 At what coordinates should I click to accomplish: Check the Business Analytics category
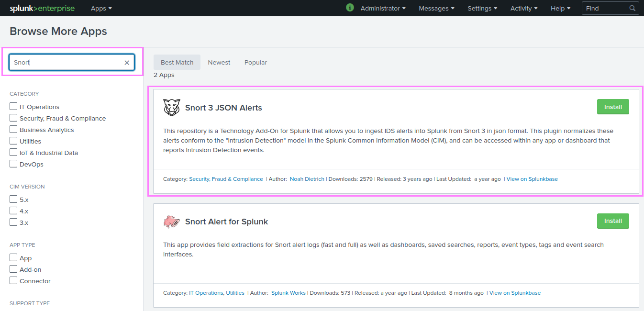click(13, 129)
